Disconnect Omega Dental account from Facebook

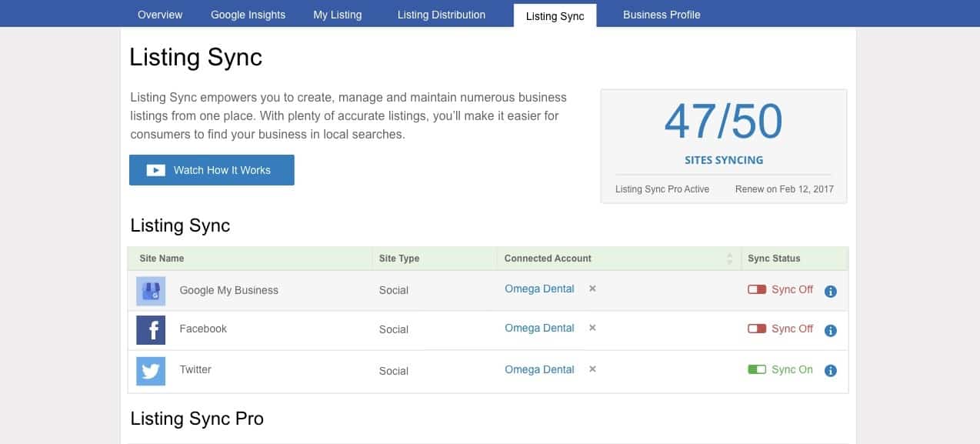tap(592, 328)
